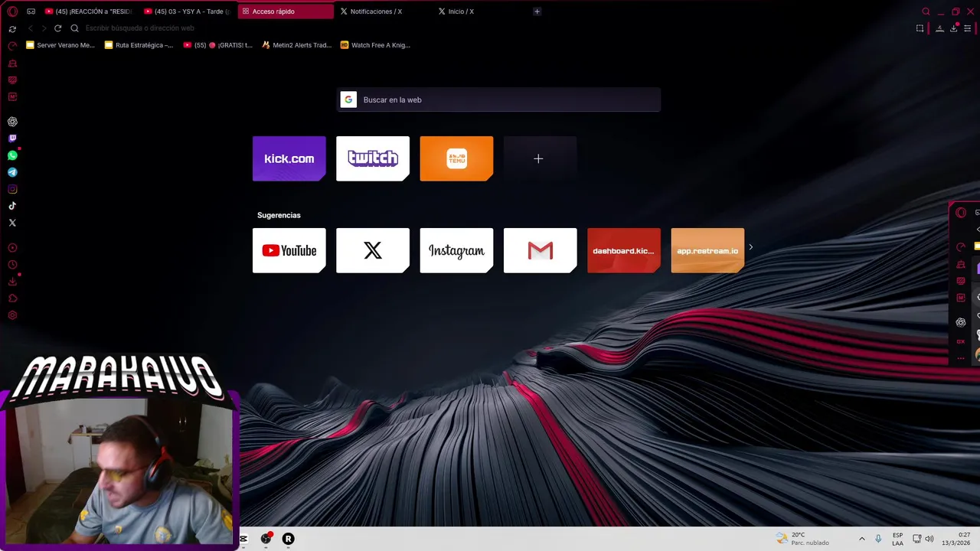This screenshot has height=551, width=980.
Task: Click the Buscar en la web box
Action: 498,99
